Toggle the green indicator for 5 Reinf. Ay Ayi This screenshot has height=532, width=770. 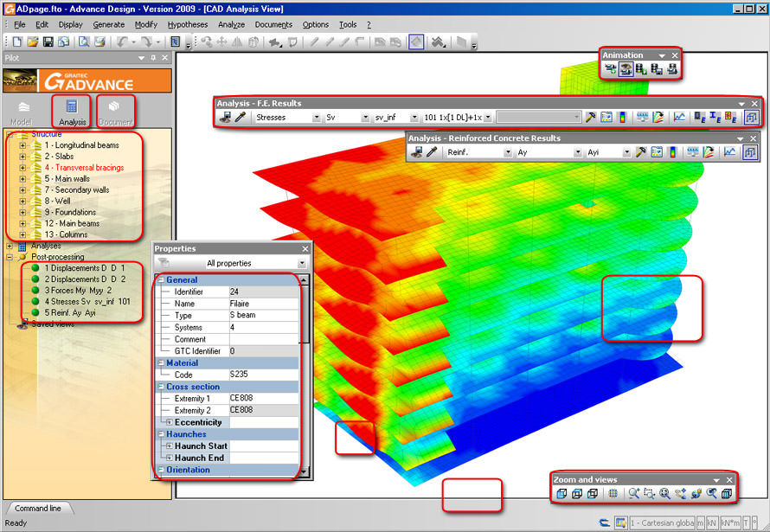tap(35, 312)
